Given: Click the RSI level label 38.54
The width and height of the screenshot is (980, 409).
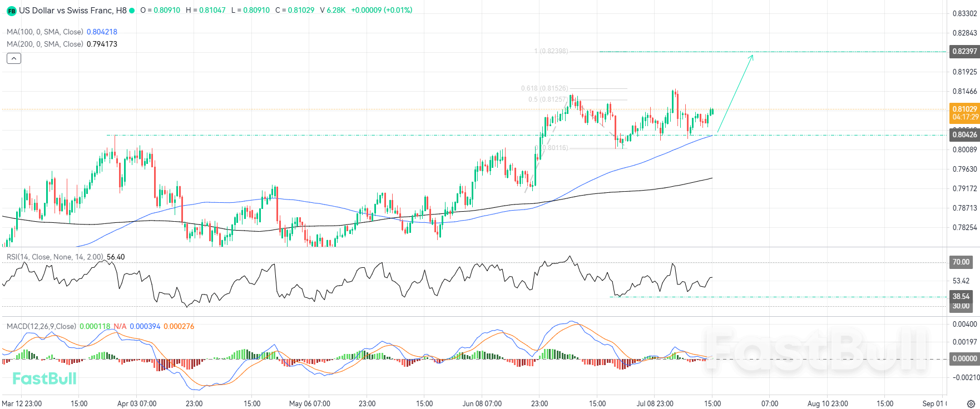Looking at the screenshot, I should (961, 296).
